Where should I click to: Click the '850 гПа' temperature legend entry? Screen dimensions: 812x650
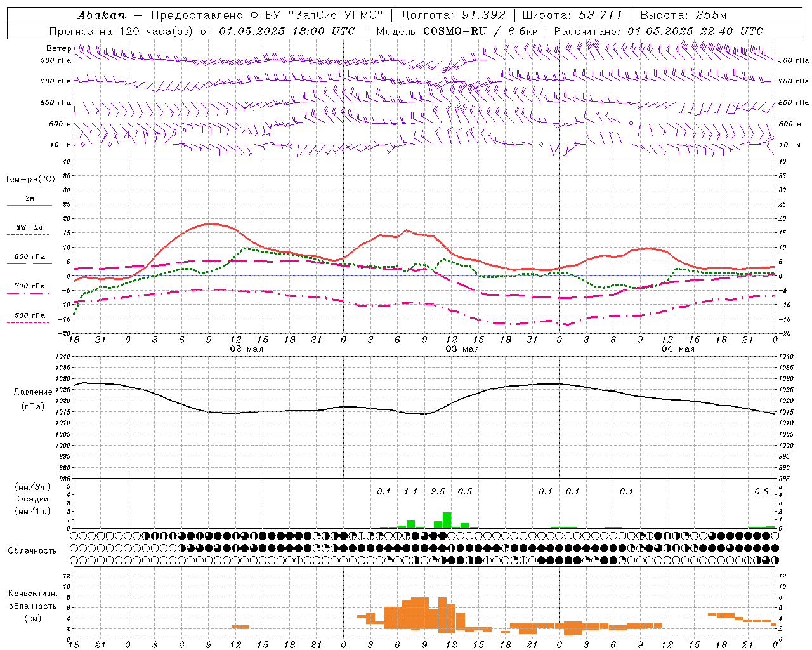(30, 257)
